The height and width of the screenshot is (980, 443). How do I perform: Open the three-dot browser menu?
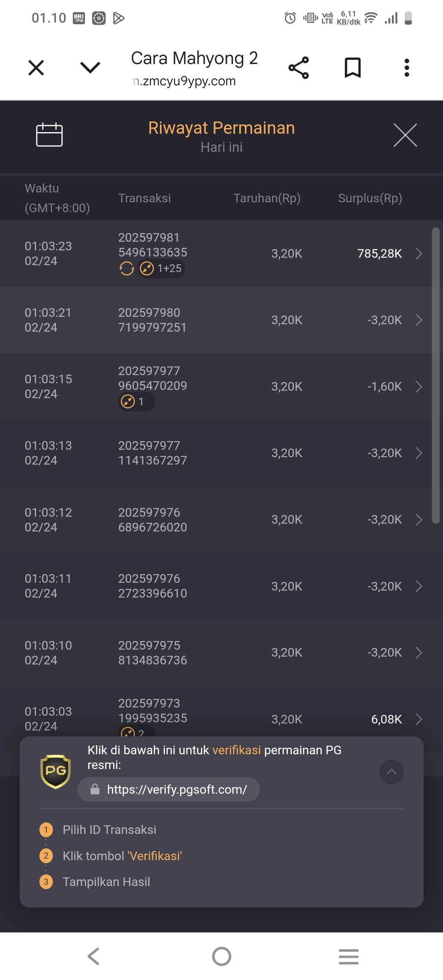(x=406, y=68)
